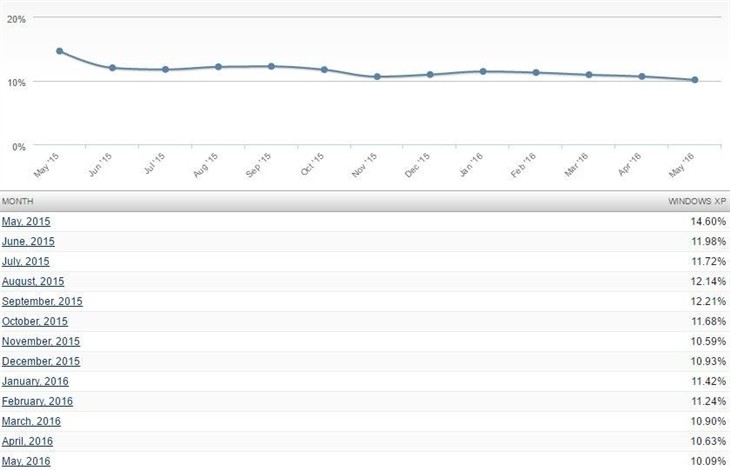730x470 pixels.
Task: Open the January, 2016 link
Action: pyautogui.click(x=35, y=381)
